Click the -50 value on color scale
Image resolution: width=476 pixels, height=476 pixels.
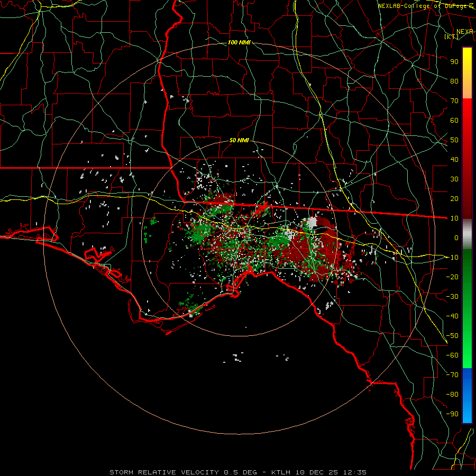click(x=452, y=336)
